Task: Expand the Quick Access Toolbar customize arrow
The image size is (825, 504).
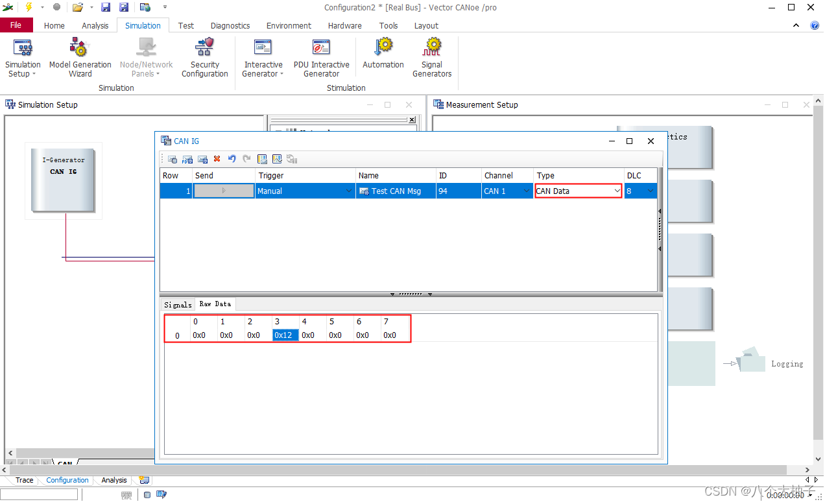Action: coord(165,7)
